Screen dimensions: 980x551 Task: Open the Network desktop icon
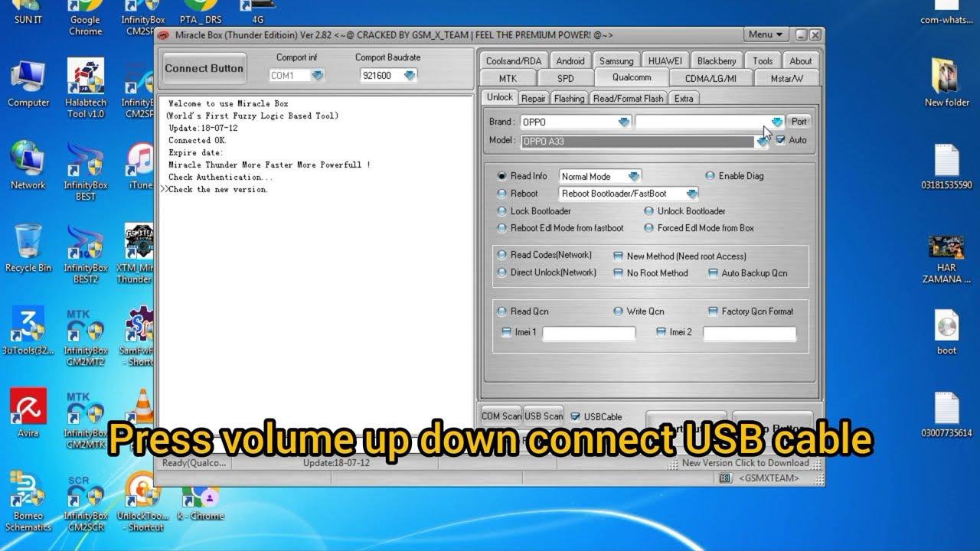click(28, 166)
